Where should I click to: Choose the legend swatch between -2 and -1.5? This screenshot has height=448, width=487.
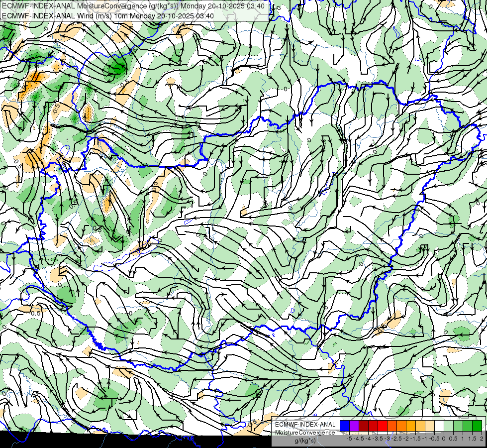point(410,426)
